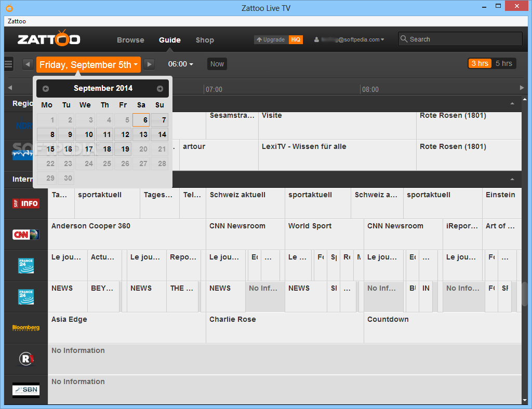Switch guide range to 3 hrs
The width and height of the screenshot is (532, 409).
coord(480,63)
